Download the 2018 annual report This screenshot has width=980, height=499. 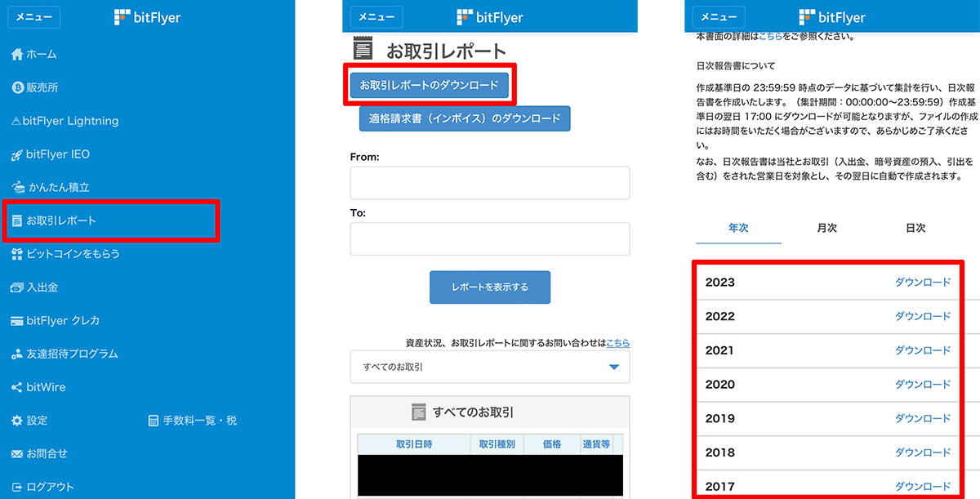(923, 452)
